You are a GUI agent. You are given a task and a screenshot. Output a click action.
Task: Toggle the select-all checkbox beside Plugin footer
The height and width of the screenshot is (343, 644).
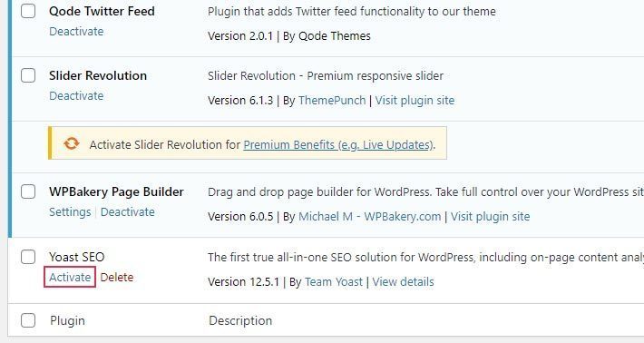(28, 320)
